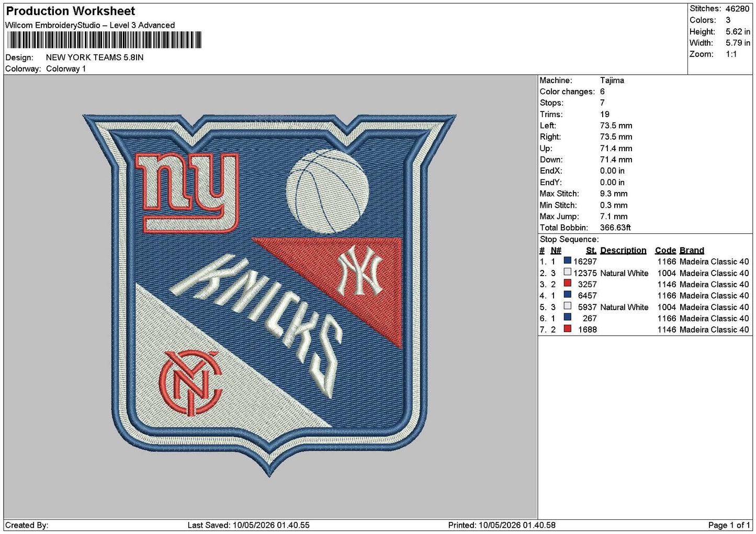The height and width of the screenshot is (534, 756).
Task: Click the white swatch in stop row 2
Action: click(567, 272)
